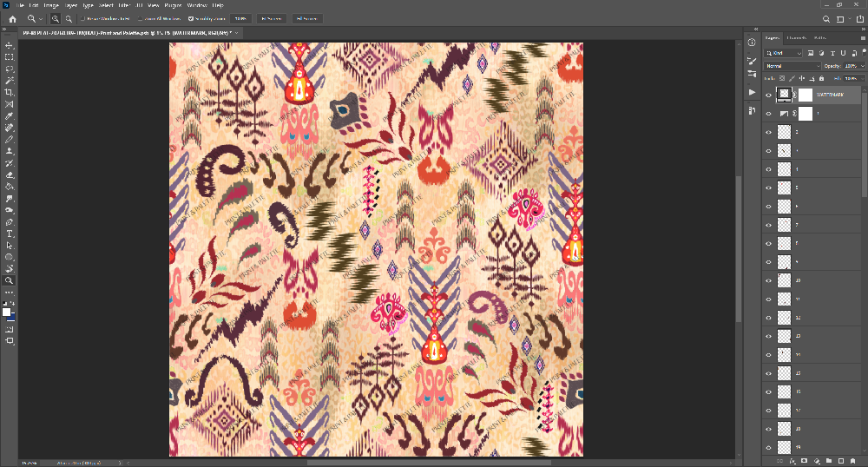Open the Zoom tool preset picker arrow

[x=41, y=19]
